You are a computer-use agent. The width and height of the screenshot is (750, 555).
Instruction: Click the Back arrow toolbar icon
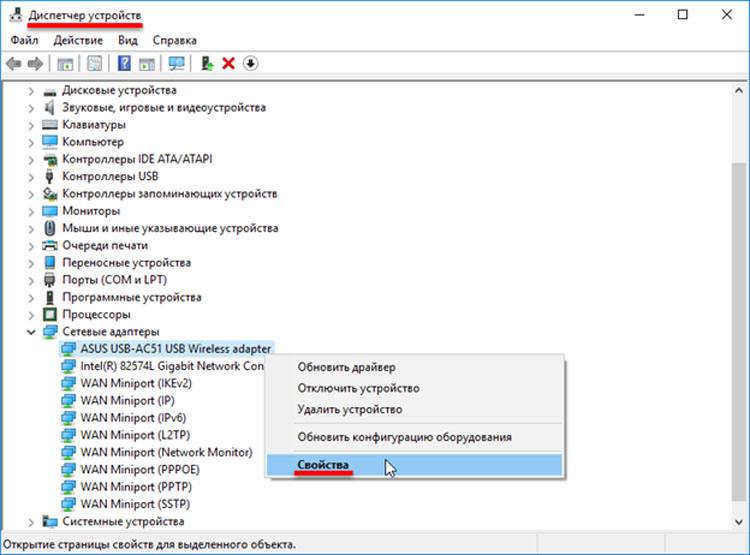13,63
